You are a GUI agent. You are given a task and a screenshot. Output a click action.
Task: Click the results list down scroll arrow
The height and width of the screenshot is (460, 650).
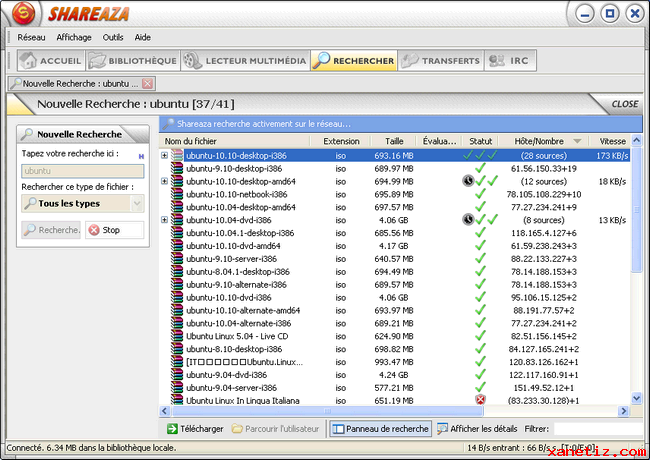click(x=636, y=398)
